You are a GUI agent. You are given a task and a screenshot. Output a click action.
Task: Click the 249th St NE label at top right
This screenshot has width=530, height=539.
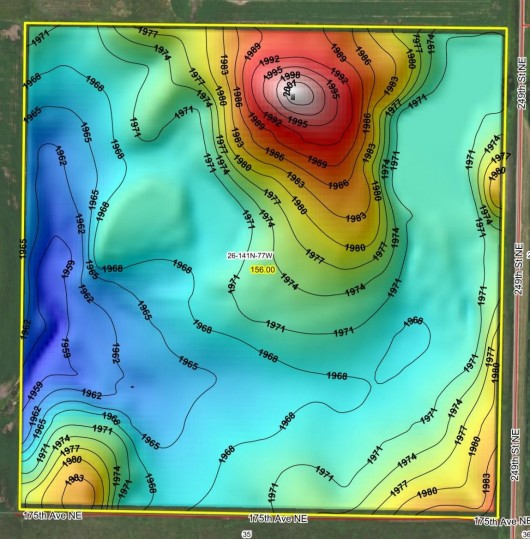[522, 83]
